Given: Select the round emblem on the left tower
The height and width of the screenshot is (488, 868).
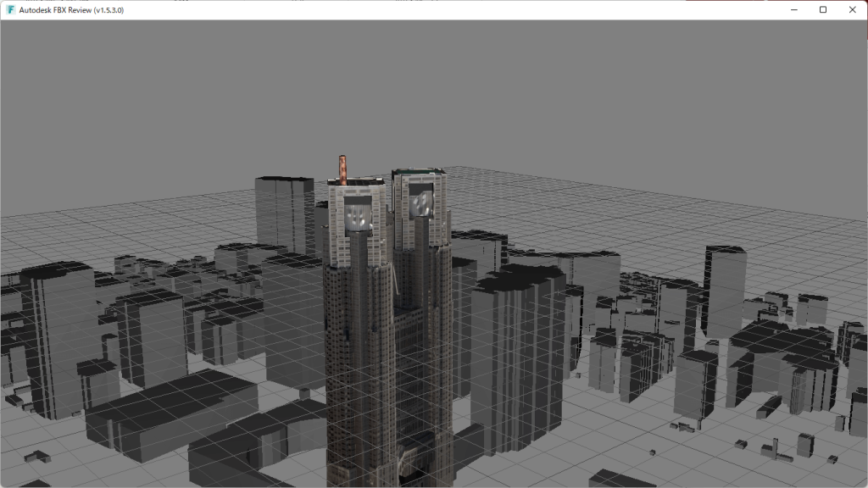Looking at the screenshot, I should pos(361,216).
